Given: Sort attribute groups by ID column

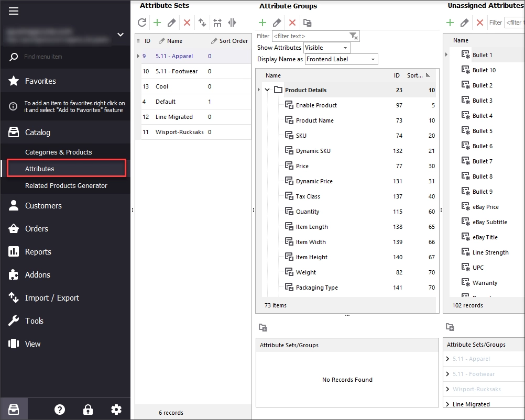Looking at the screenshot, I should (x=397, y=75).
